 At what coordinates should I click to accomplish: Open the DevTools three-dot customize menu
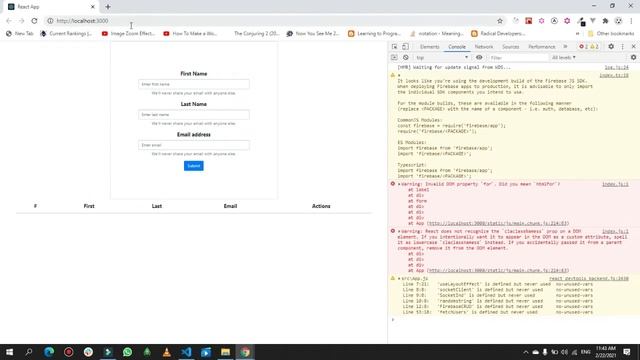(622, 47)
